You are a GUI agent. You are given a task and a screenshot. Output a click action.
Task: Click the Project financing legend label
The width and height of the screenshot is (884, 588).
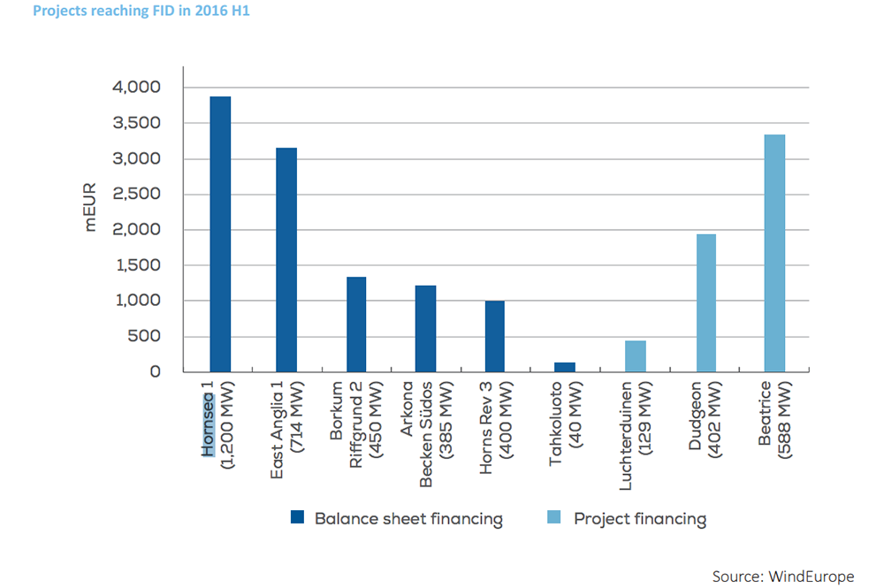point(640,519)
